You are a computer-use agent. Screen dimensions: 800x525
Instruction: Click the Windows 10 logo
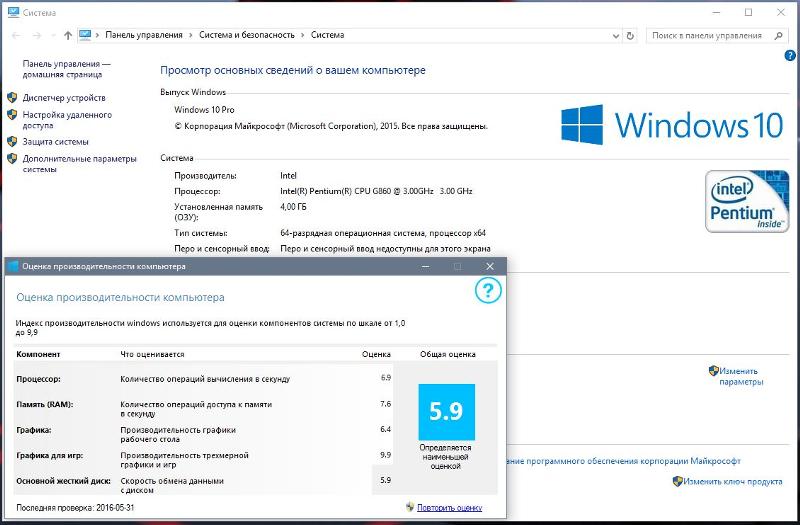[x=672, y=125]
